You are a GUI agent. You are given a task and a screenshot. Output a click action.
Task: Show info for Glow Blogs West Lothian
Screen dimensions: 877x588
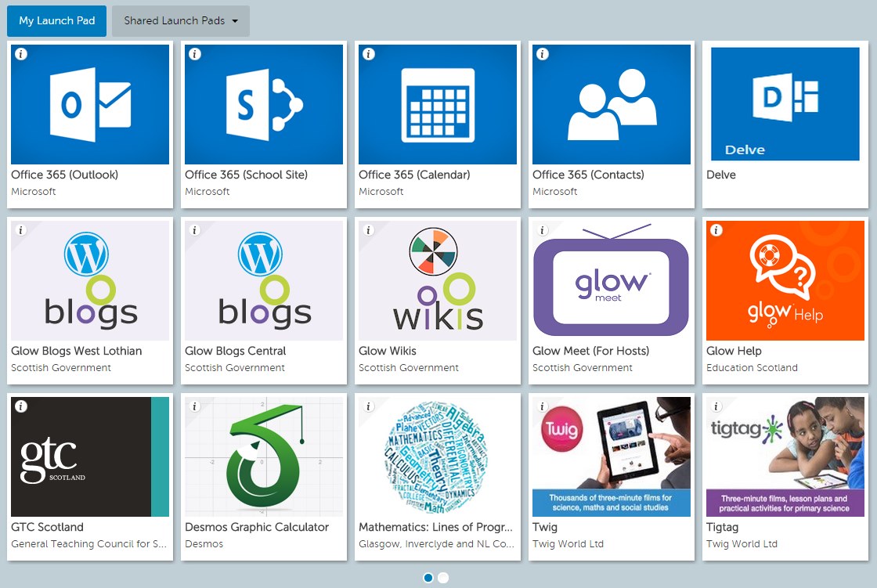[21, 230]
